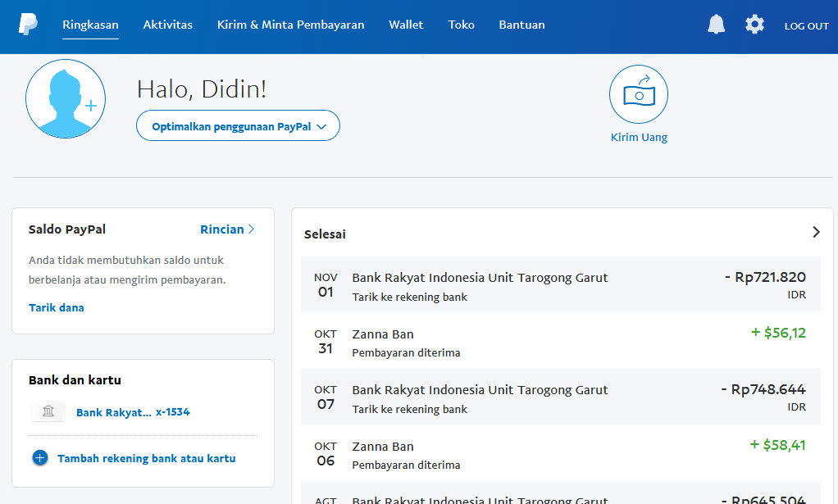Open Kirim & Minta Pembayaran menu
The height and width of the screenshot is (504, 838).
click(x=291, y=25)
